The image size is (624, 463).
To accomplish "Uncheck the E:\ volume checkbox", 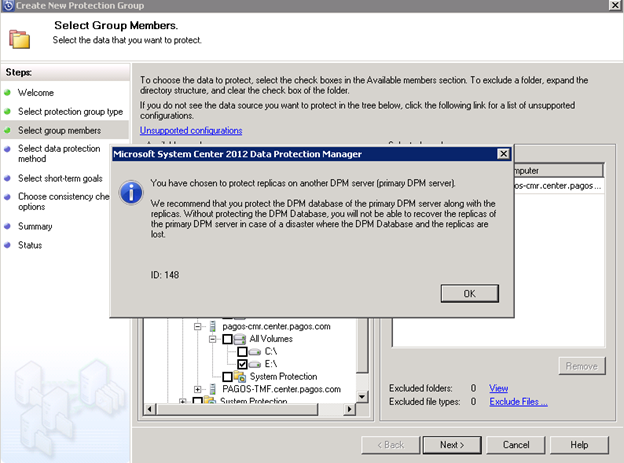I will (242, 364).
